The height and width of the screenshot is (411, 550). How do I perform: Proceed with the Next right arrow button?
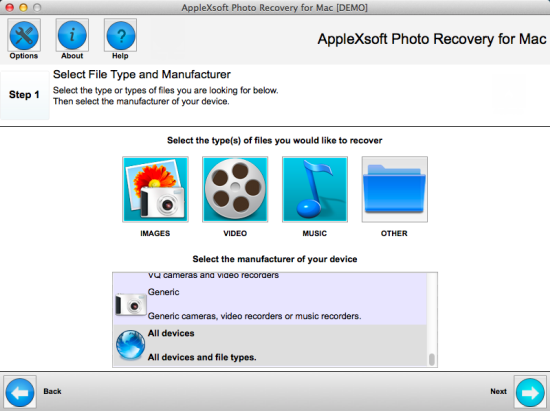[x=530, y=392]
